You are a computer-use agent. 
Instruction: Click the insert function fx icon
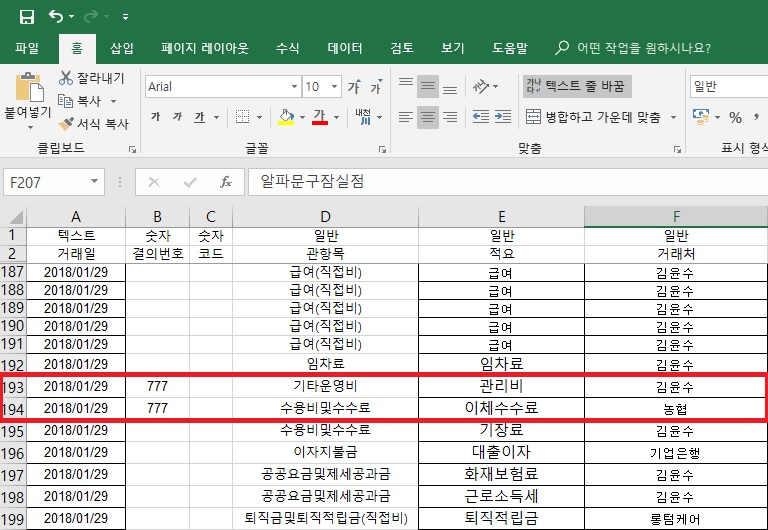226,182
